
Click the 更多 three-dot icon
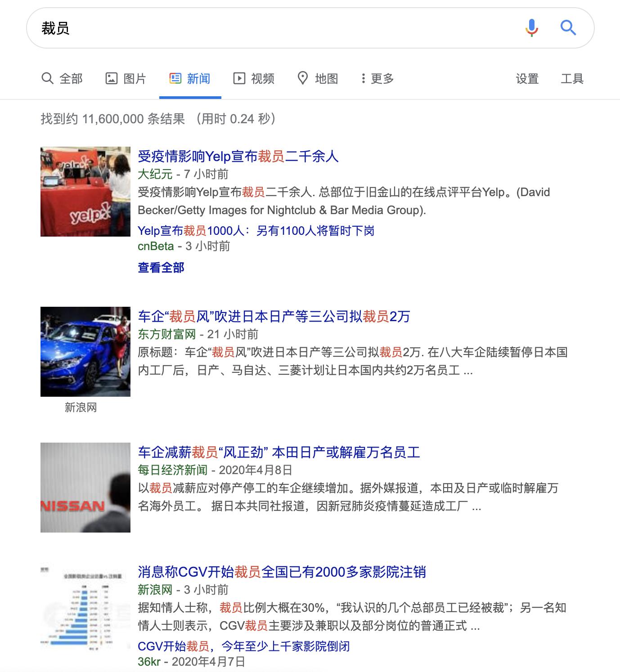(363, 78)
